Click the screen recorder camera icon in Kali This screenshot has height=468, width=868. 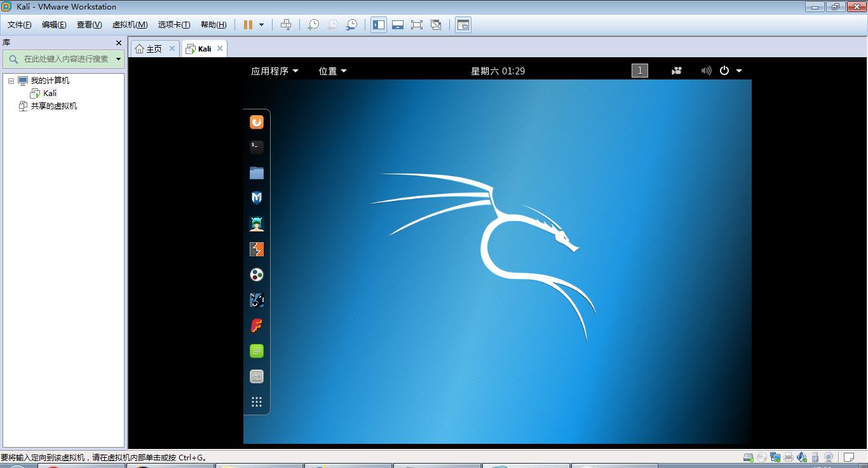pyautogui.click(x=677, y=71)
